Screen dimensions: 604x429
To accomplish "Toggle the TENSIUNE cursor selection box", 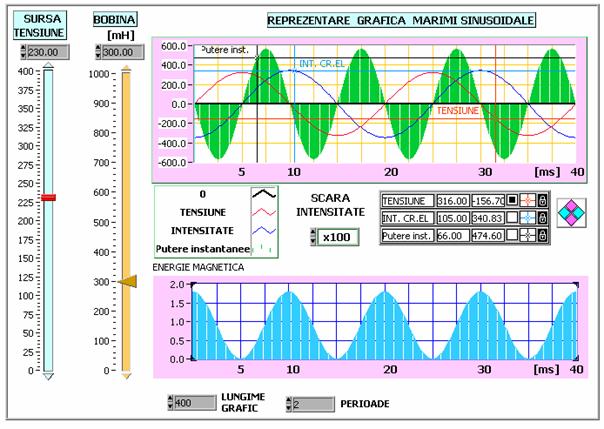I will (512, 200).
